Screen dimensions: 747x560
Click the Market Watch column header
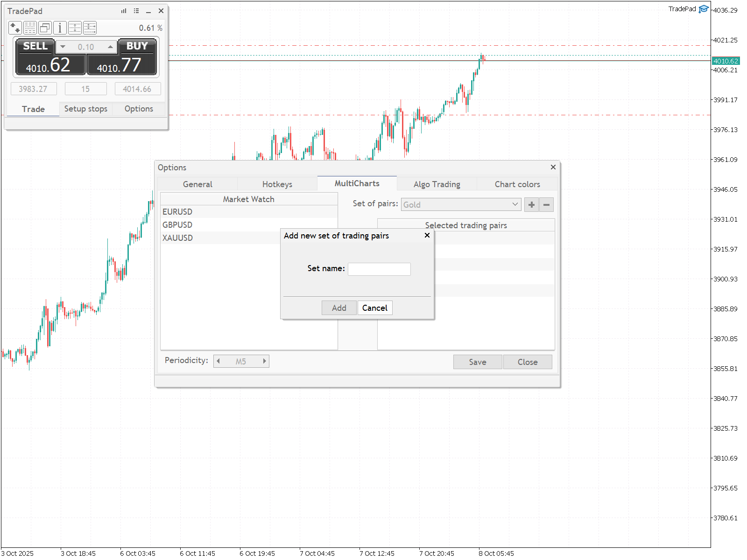(x=249, y=199)
